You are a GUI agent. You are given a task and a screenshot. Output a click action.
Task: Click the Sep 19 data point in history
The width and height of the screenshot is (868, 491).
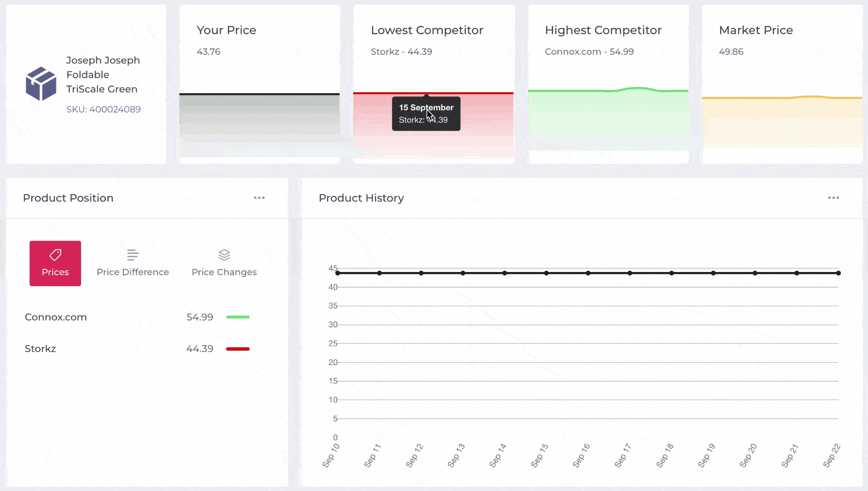point(713,273)
